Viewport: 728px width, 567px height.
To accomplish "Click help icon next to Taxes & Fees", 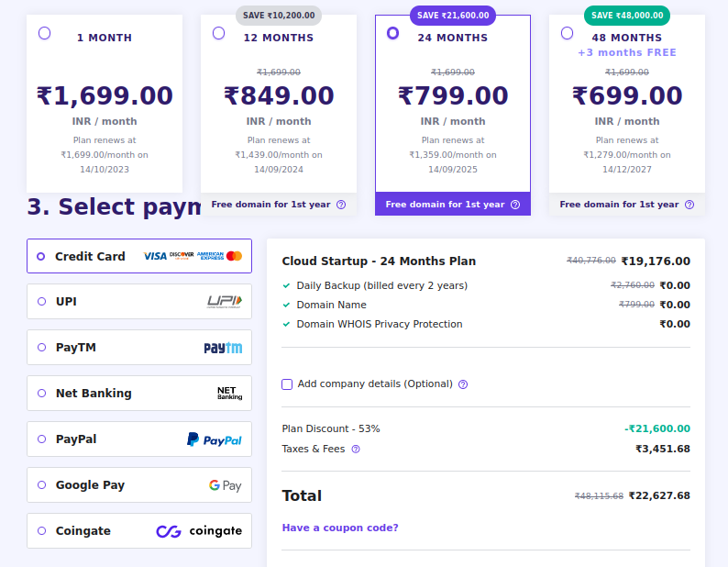I will [356, 450].
